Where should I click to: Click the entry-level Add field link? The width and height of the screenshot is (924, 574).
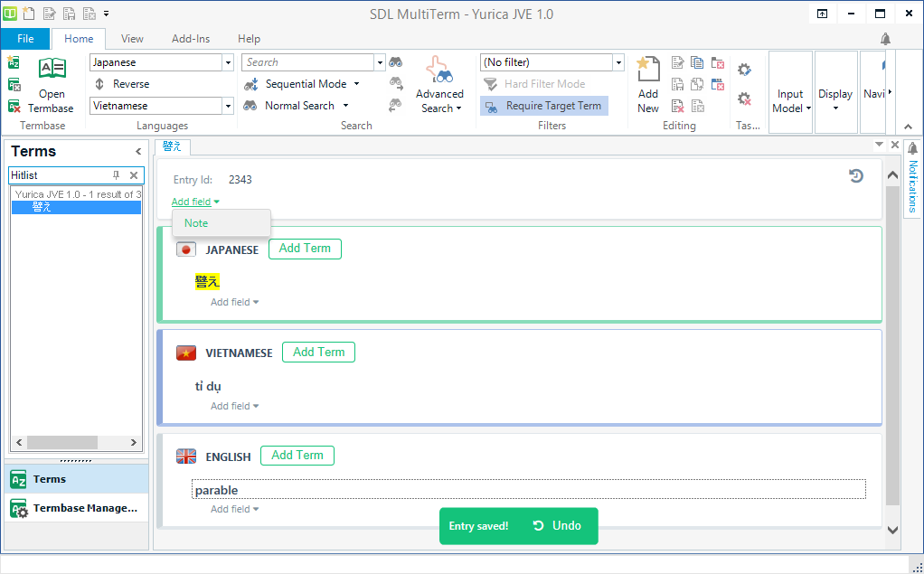[x=195, y=202]
